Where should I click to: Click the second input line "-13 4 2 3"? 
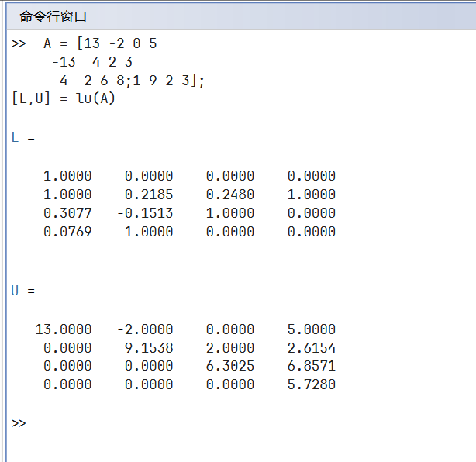91,62
